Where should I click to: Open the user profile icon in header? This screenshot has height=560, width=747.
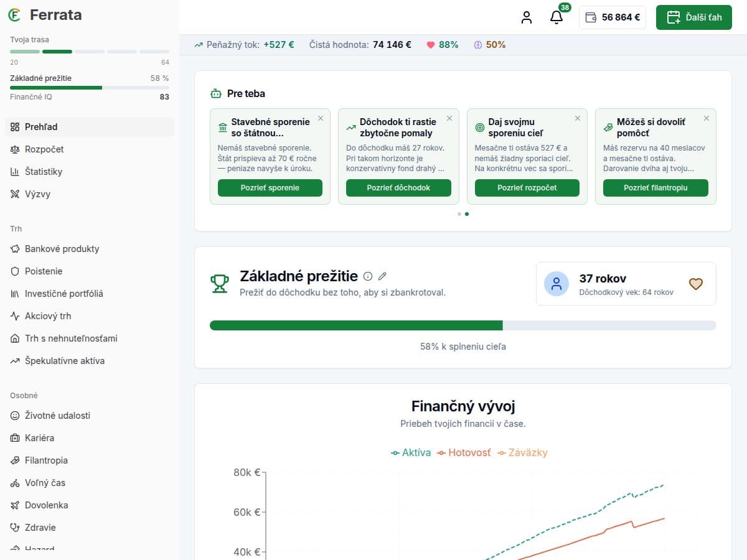(x=527, y=17)
